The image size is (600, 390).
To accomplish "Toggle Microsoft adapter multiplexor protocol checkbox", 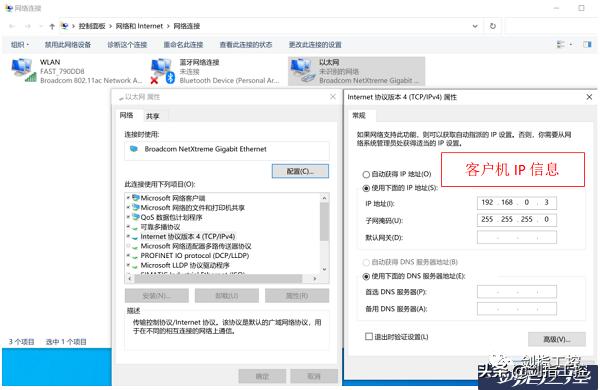I will tap(128, 246).
